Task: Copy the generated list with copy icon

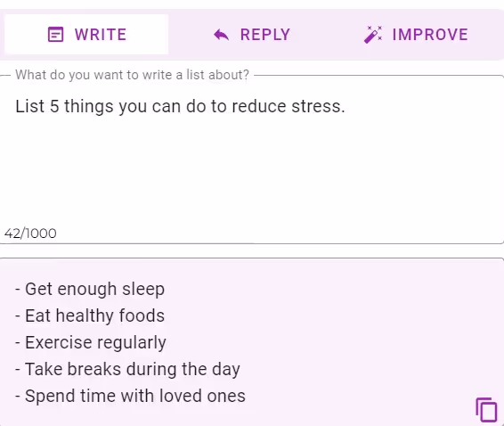Action: tap(486, 410)
